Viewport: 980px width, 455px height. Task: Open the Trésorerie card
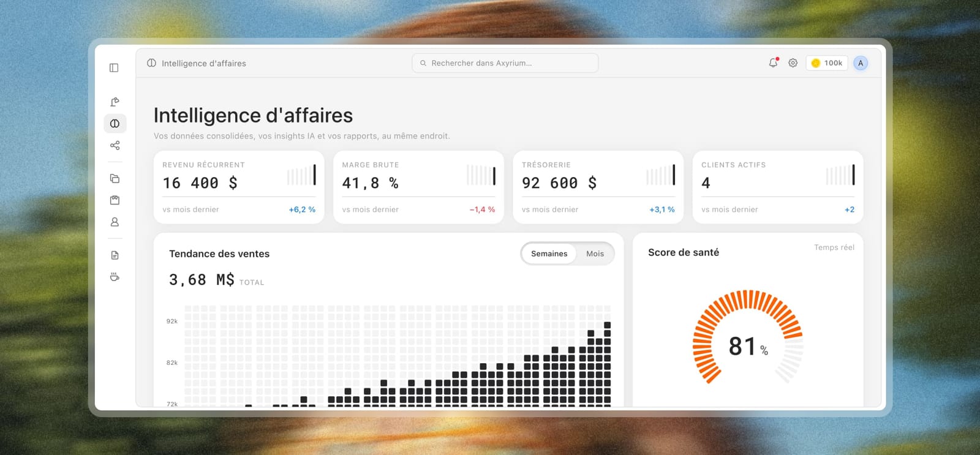(x=598, y=187)
